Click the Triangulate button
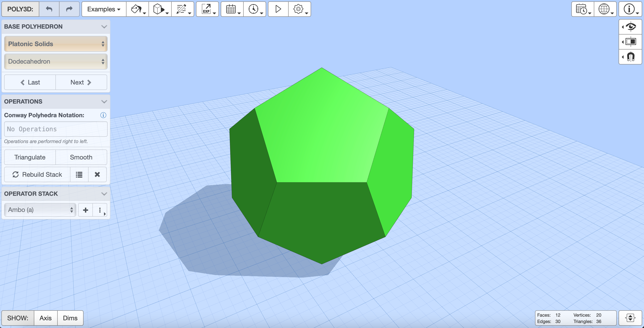 [x=30, y=157]
